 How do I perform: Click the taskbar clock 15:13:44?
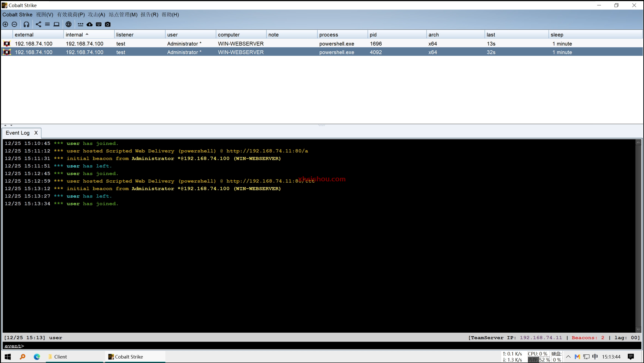tap(611, 357)
